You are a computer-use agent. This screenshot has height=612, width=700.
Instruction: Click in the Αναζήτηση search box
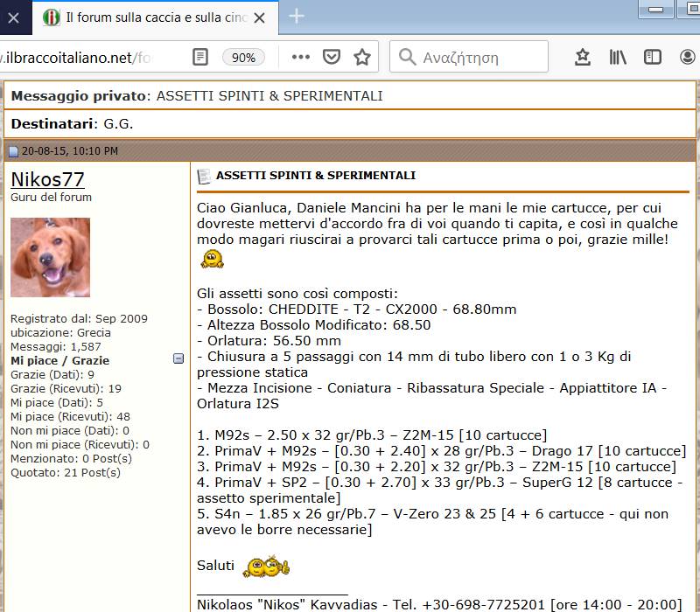click(469, 57)
